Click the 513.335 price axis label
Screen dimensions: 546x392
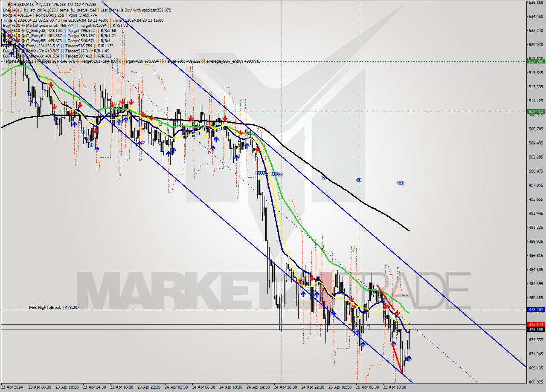(x=536, y=87)
